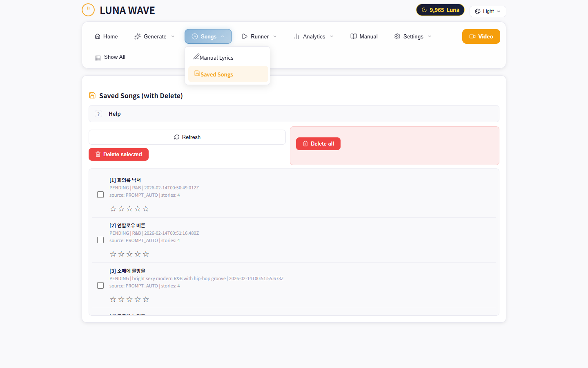Rate song 회의록 낙서 five stars
This screenshot has height=368, width=588.
[146, 209]
